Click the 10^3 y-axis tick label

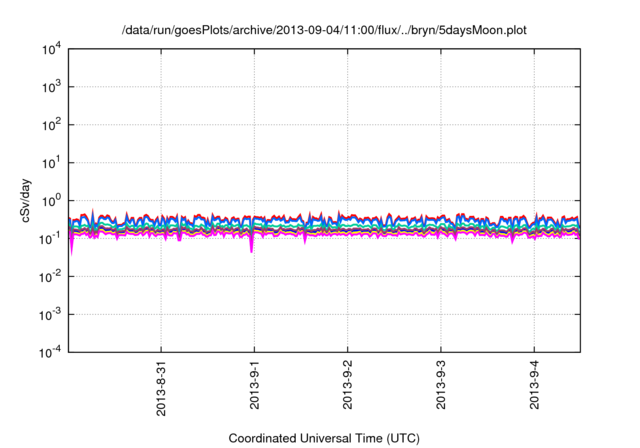tap(52, 87)
